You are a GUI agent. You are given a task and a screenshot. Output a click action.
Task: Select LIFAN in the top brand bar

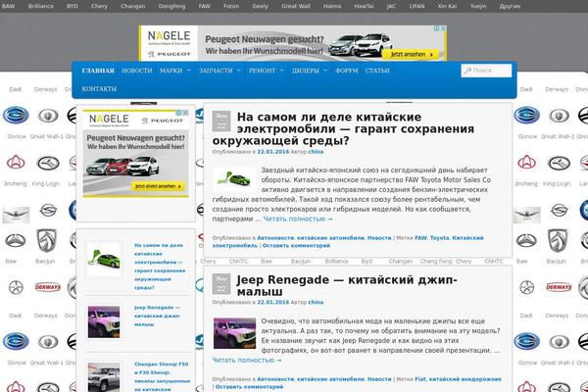(x=416, y=6)
